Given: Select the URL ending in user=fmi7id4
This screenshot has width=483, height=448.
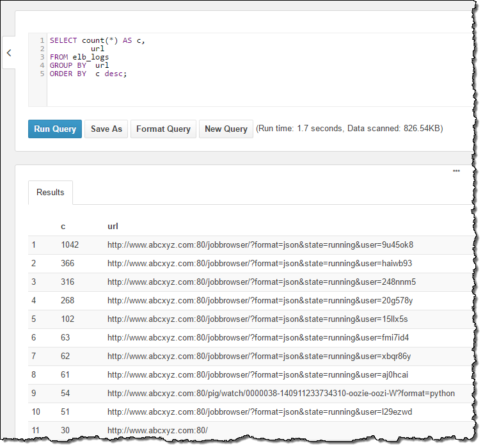Looking at the screenshot, I should pos(258,337).
